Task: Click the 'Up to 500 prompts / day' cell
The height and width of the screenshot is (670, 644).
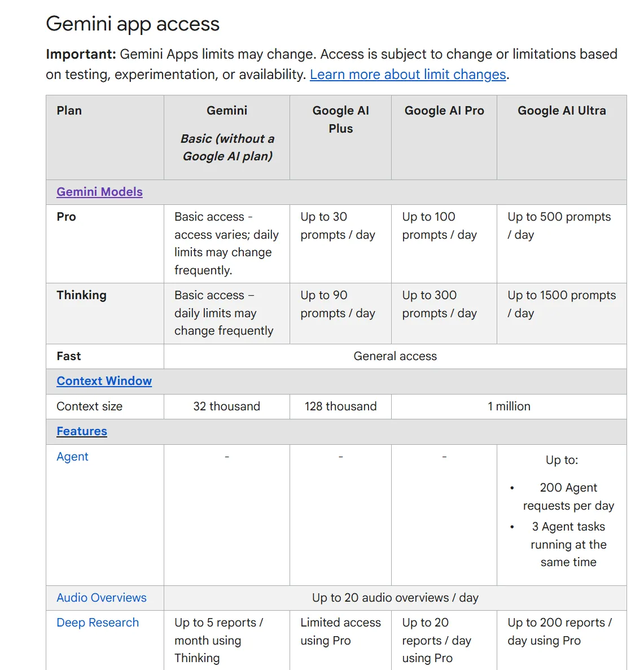Action: pos(559,226)
